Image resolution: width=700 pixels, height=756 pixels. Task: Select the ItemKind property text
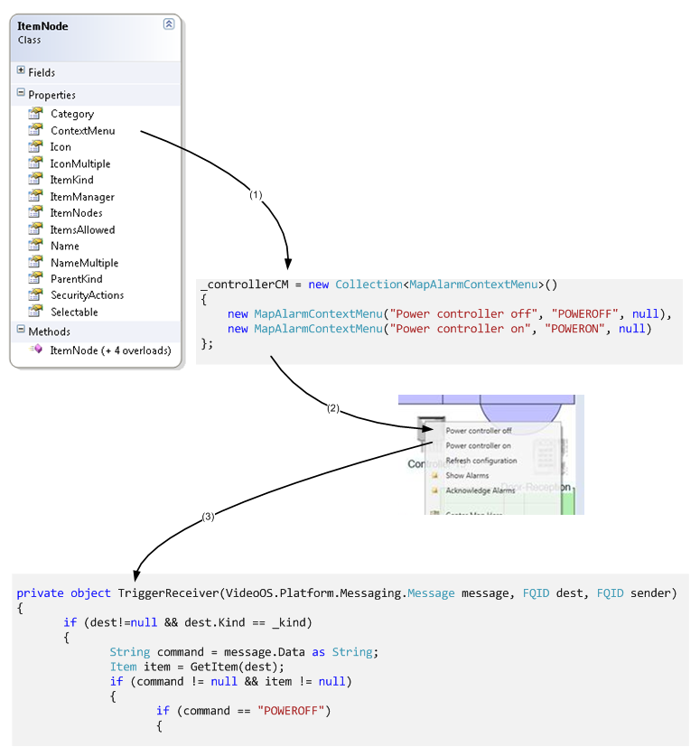click(72, 180)
